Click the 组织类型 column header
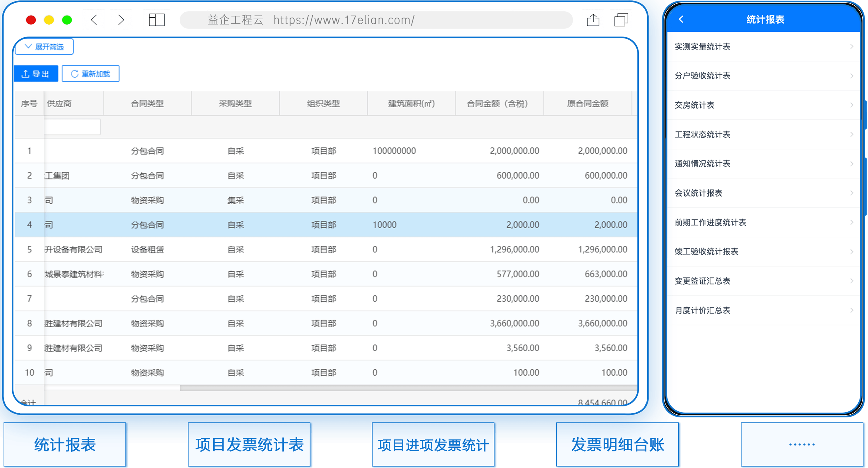The image size is (868, 468). [x=323, y=104]
